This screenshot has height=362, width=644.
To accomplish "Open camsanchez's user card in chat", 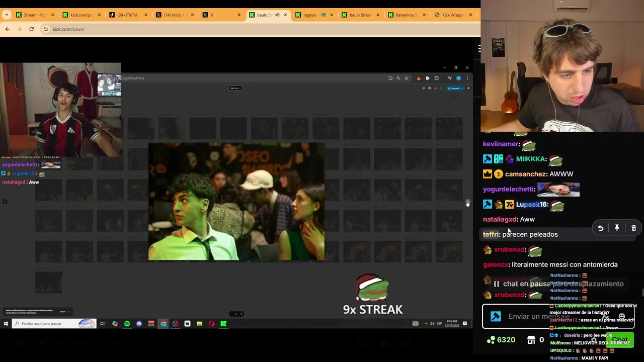I will click(x=525, y=174).
